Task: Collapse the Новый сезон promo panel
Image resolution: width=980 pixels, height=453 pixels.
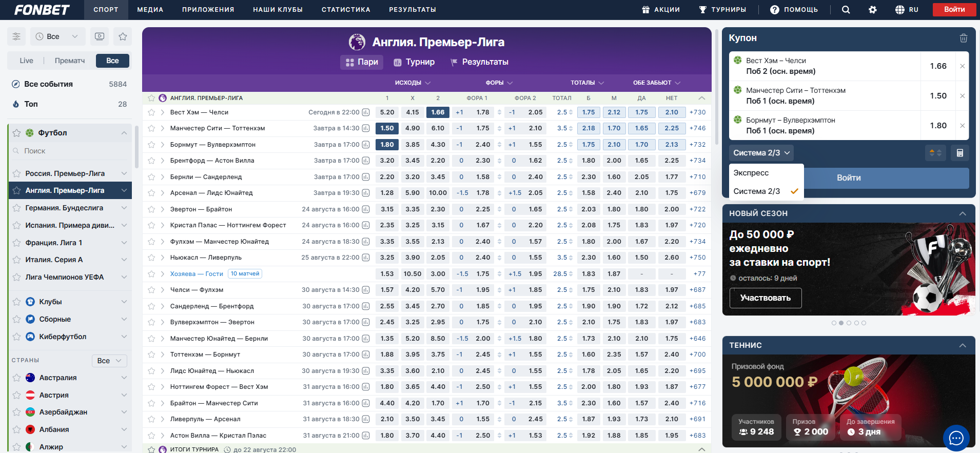Action: click(962, 213)
